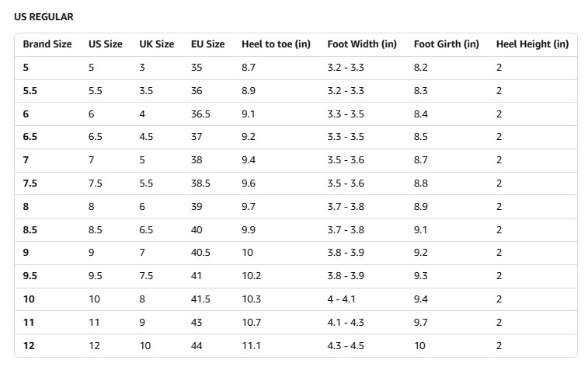Click EU size 36.5 cell
588x374 pixels.
tap(200, 114)
